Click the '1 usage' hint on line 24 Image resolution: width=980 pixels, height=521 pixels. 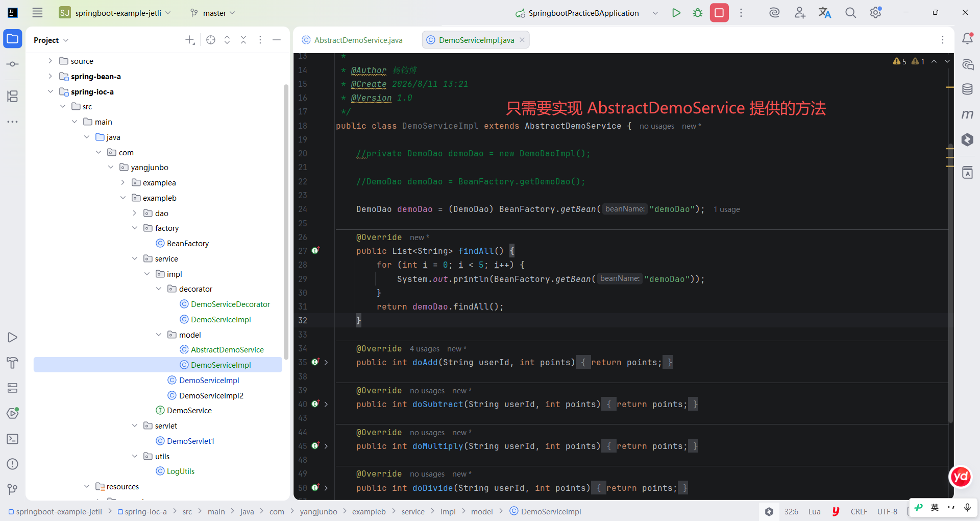pyautogui.click(x=726, y=209)
